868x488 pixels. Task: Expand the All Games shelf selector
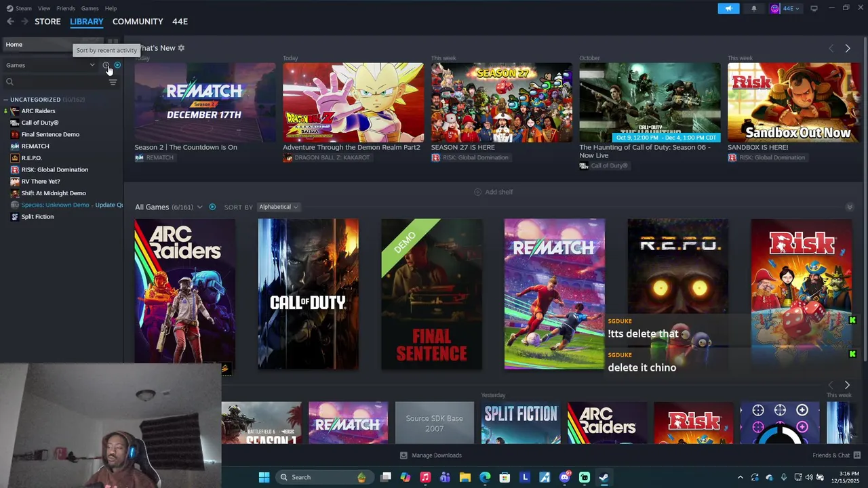[x=199, y=207]
